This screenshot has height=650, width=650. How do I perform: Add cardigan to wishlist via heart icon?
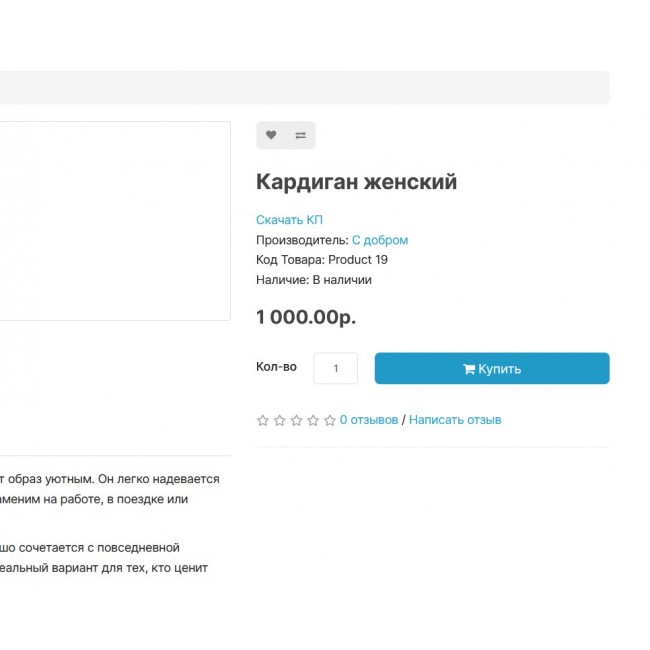point(271,135)
